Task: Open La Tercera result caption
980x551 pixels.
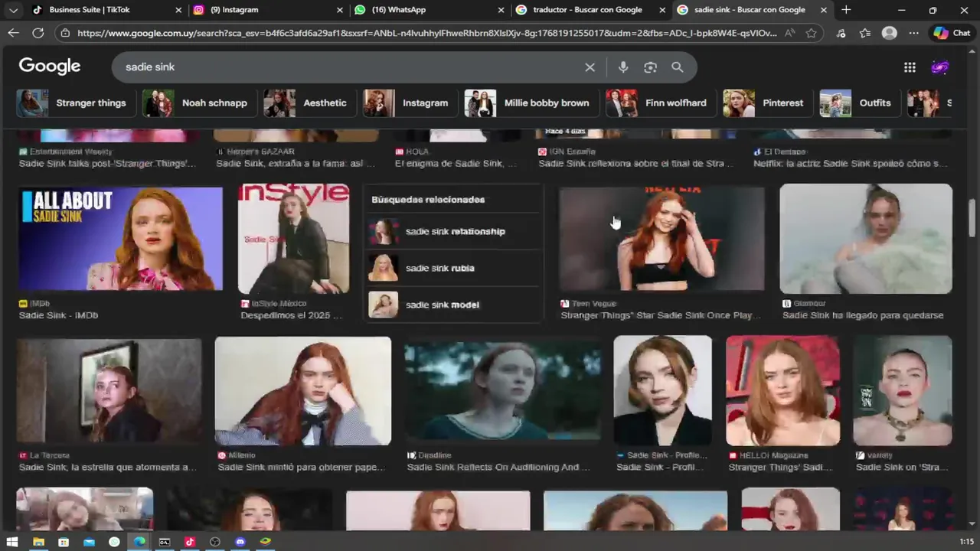Action: pos(107,468)
